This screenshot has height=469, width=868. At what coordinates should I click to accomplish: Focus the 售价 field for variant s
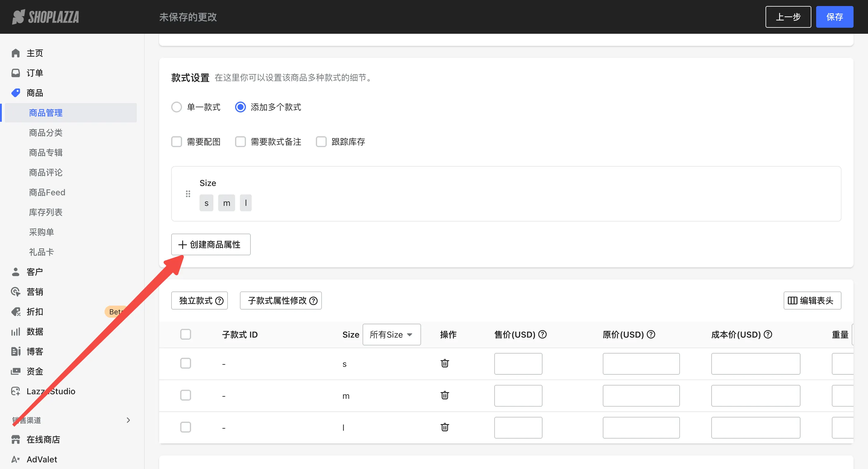pyautogui.click(x=518, y=364)
